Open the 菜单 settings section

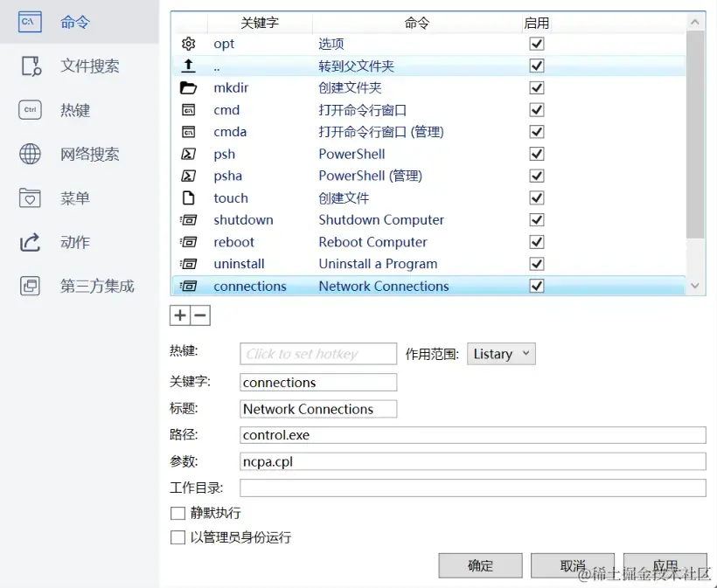click(79, 198)
